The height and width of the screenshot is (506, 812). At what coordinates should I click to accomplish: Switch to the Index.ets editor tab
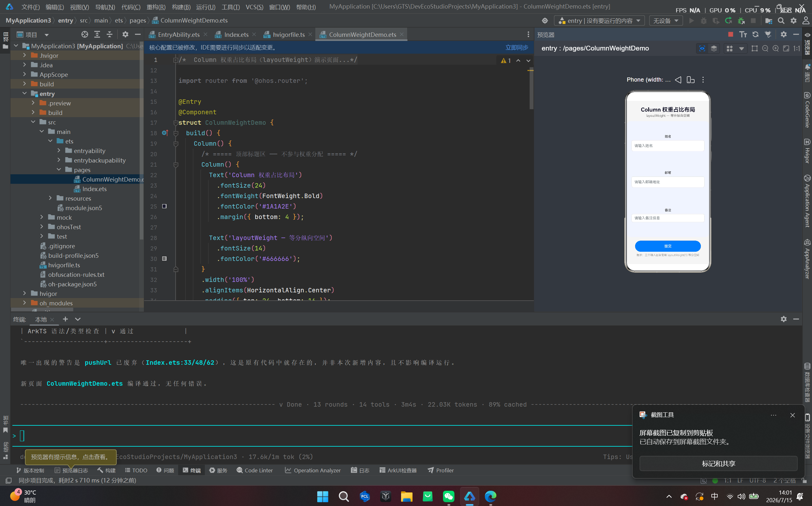pos(236,35)
